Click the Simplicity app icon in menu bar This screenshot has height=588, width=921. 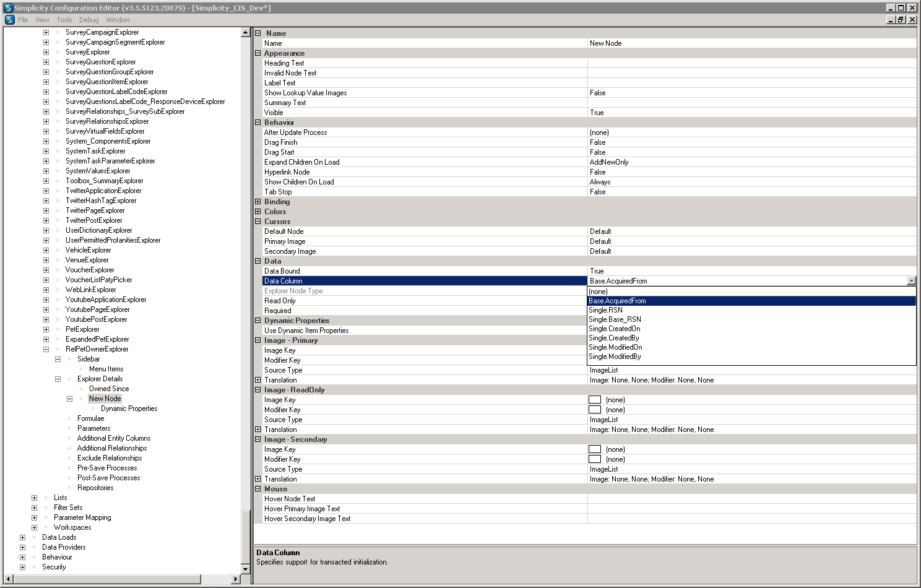(9, 20)
